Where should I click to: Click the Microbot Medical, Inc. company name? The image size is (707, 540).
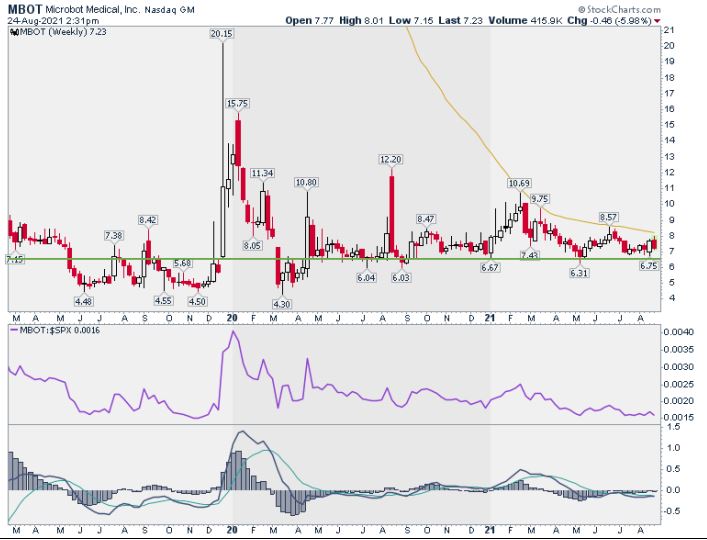(93, 9)
